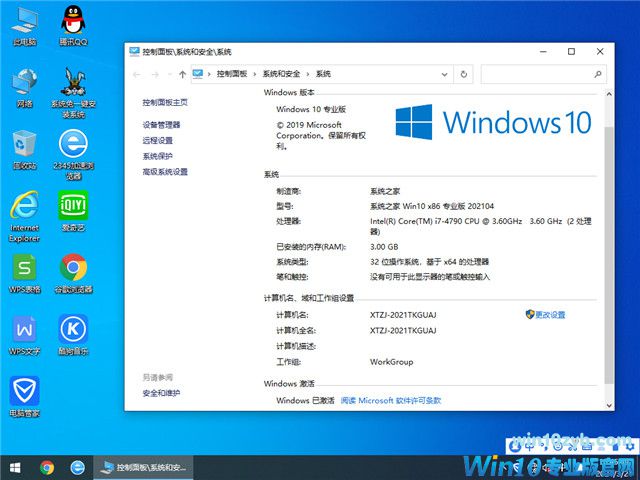Screen dimensions: 640x480
Task: Open WPS表格 desktop shortcut
Action: click(x=24, y=273)
